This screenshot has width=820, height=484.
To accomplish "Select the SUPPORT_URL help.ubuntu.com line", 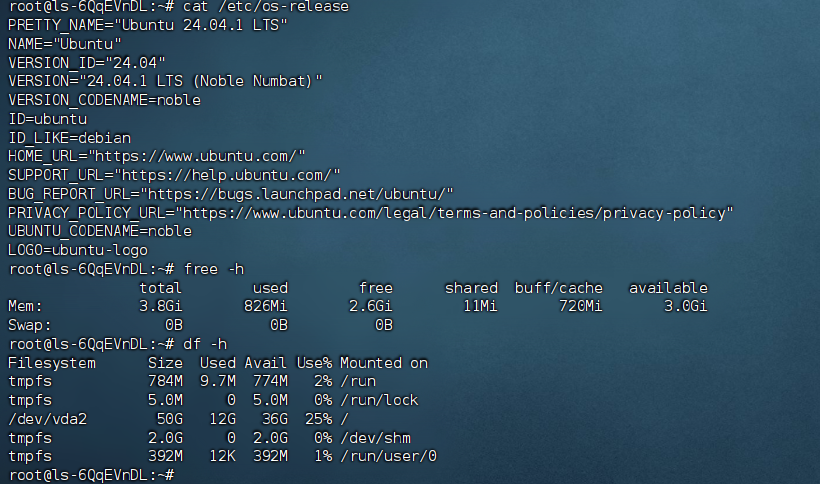I will tap(174, 175).
